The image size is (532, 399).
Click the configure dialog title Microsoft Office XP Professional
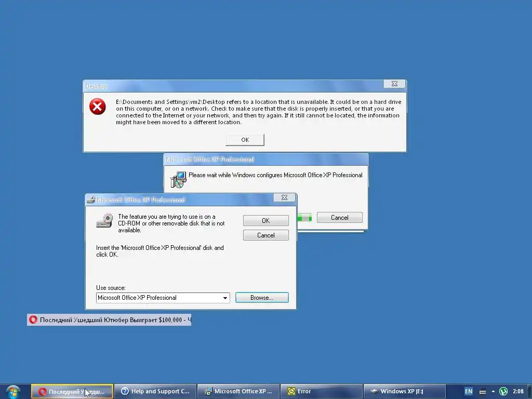point(210,159)
